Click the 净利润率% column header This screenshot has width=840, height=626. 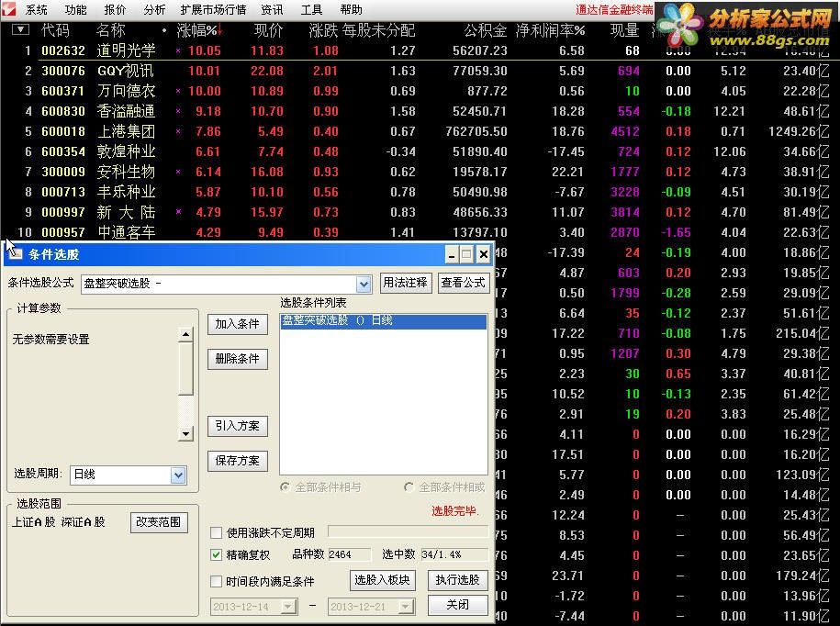[550, 30]
